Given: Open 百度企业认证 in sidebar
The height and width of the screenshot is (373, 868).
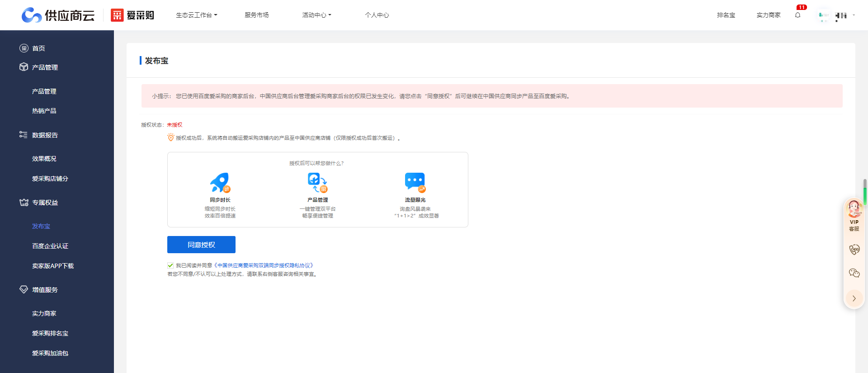Looking at the screenshot, I should pos(50,246).
